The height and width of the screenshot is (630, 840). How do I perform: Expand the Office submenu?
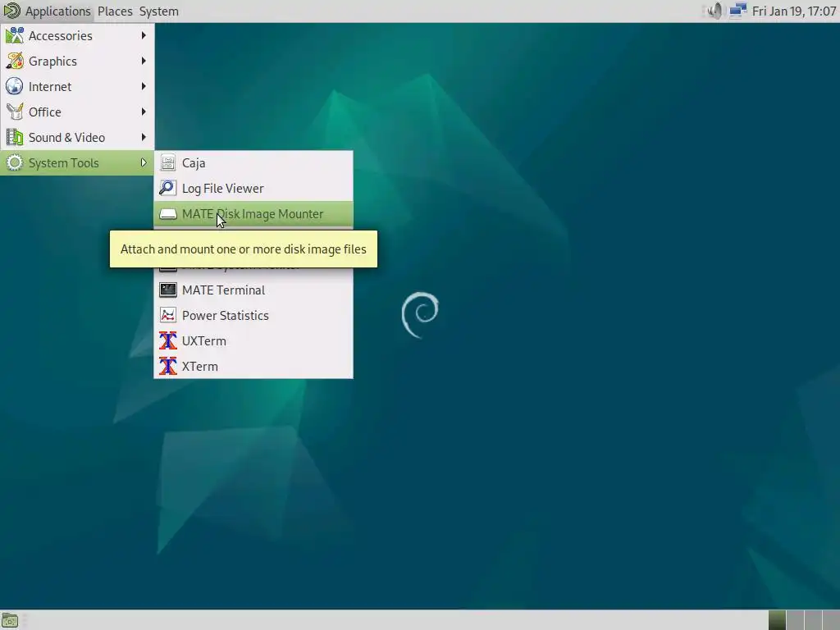point(77,112)
